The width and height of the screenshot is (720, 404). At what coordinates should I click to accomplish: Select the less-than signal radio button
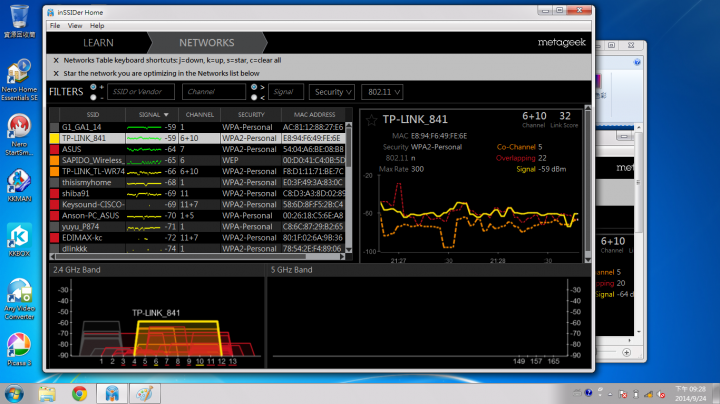coord(254,97)
